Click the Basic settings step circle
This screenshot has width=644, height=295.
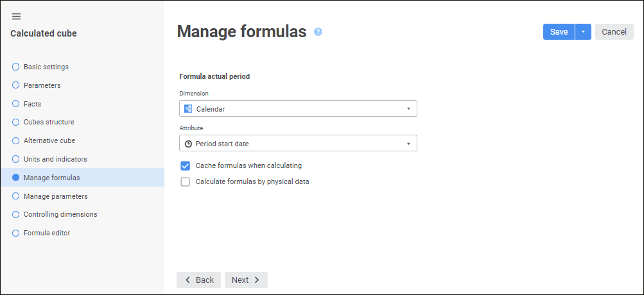16,67
